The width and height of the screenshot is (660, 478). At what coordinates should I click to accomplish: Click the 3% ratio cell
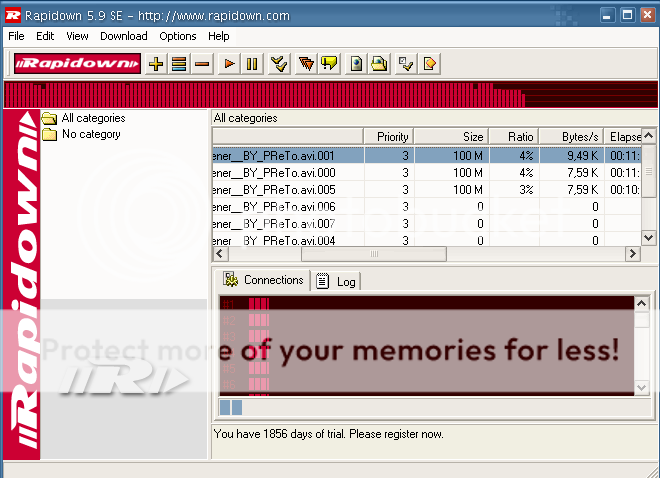pyautogui.click(x=526, y=190)
